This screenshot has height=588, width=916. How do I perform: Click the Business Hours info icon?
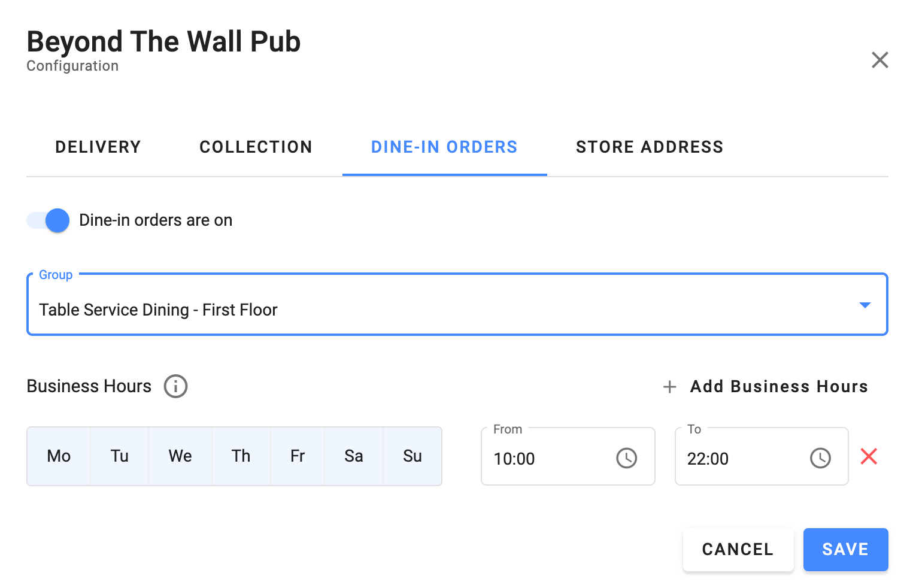point(175,386)
